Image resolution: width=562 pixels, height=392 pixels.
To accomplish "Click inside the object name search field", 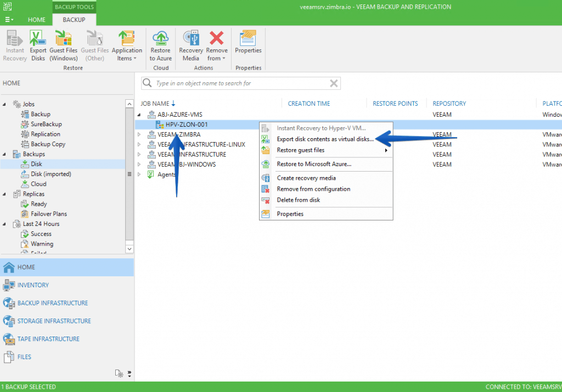I will (241, 83).
